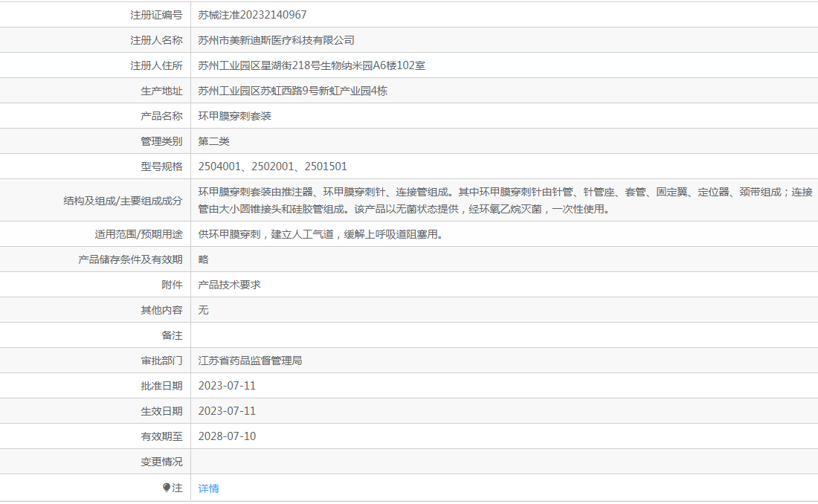The height and width of the screenshot is (504, 818).
Task: Select the 批准日期 value 2023-07-11
Action: pos(227,386)
